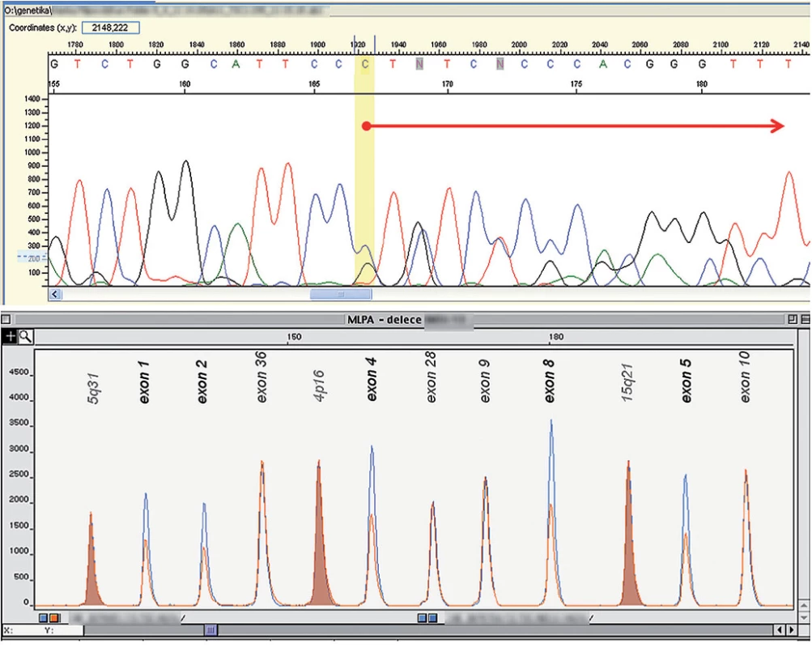Click the 4p16 peak label
Screen dimensions: 812x648
320,386
